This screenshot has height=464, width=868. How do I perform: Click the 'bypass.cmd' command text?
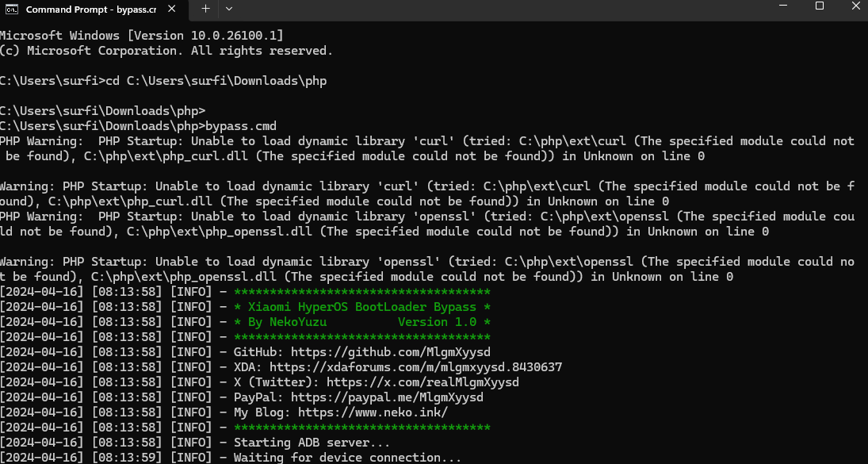pos(241,126)
